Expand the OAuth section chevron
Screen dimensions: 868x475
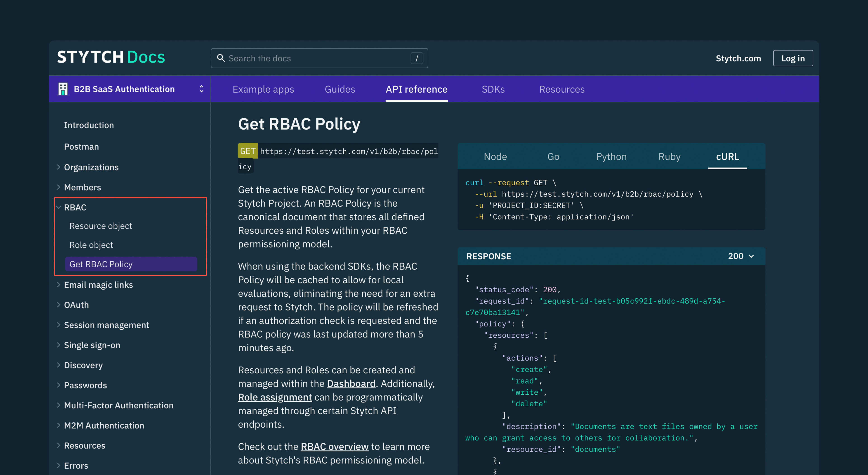pos(59,305)
